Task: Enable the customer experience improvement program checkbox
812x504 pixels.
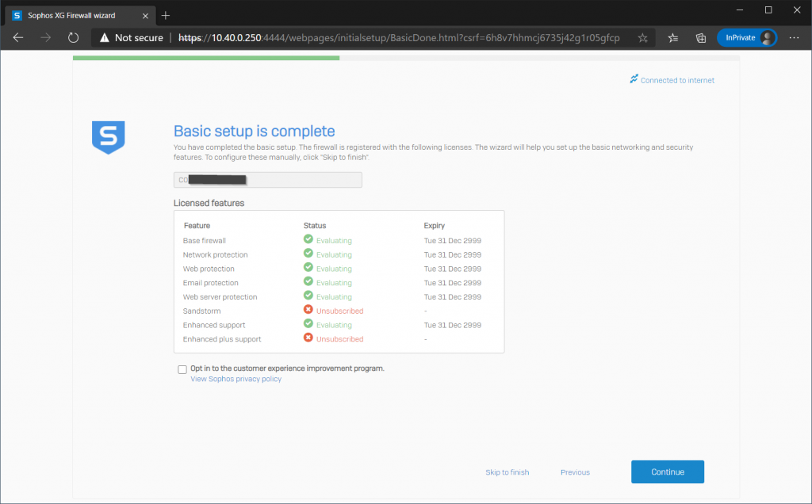Action: [x=182, y=369]
